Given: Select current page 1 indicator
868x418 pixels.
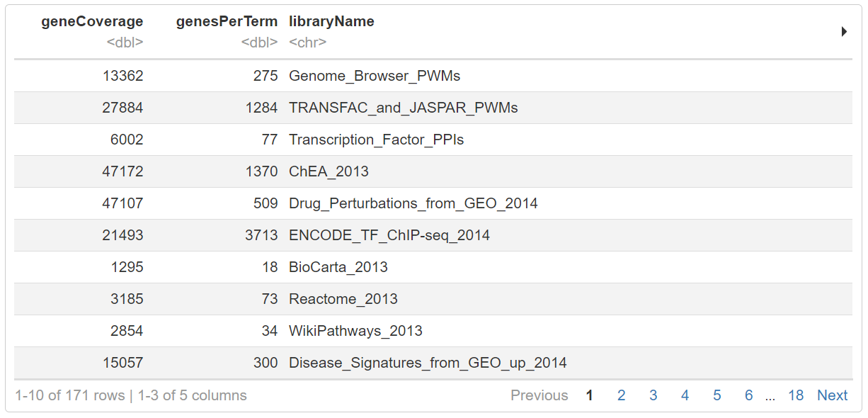Looking at the screenshot, I should pyautogui.click(x=589, y=395).
